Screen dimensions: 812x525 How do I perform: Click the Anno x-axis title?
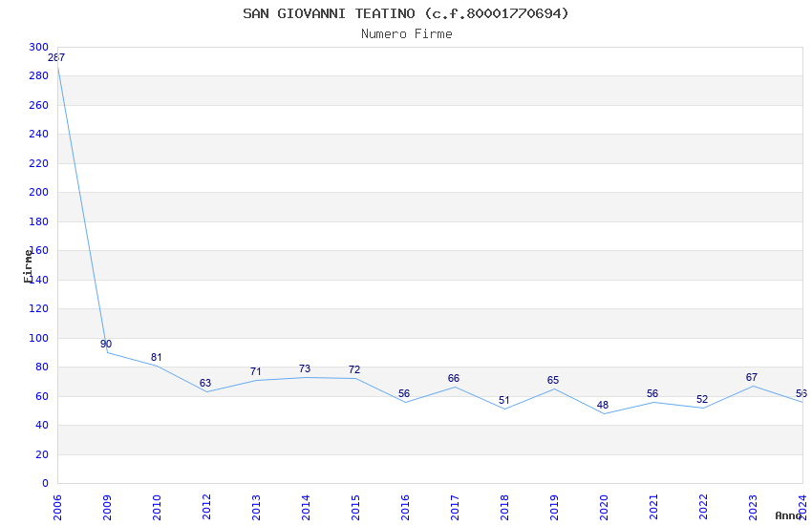pyautogui.click(x=788, y=515)
